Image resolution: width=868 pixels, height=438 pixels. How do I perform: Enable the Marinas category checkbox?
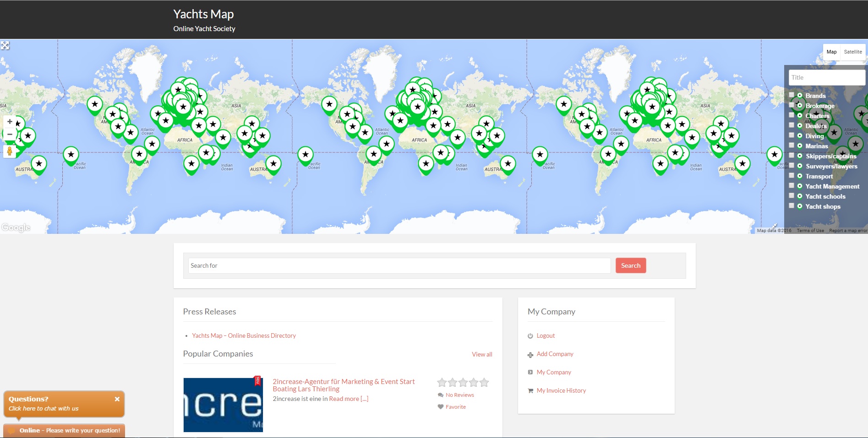[x=792, y=145]
